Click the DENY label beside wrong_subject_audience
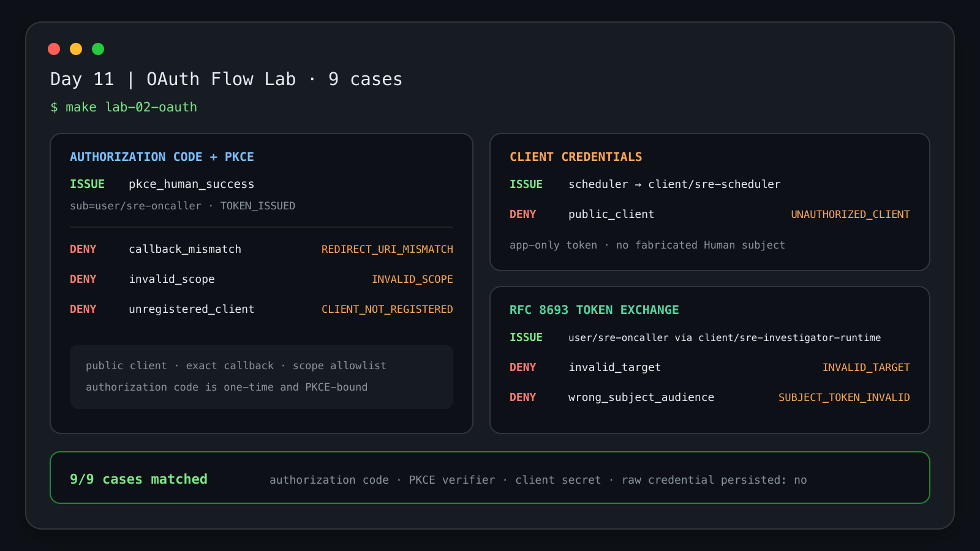 point(523,397)
